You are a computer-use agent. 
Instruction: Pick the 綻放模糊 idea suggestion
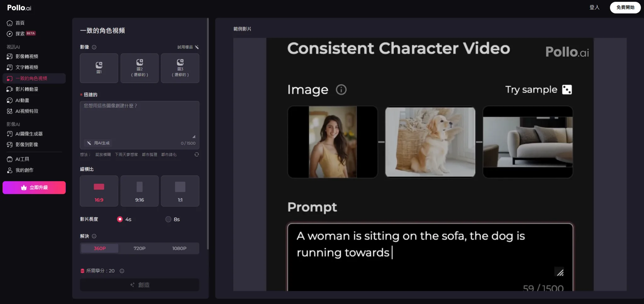[103, 155]
